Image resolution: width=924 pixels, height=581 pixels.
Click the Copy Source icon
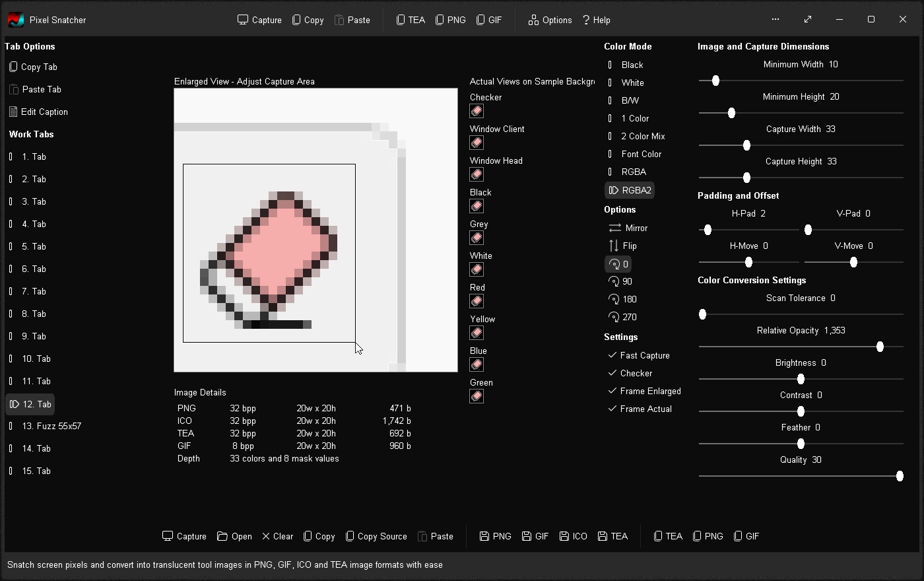[x=350, y=536]
